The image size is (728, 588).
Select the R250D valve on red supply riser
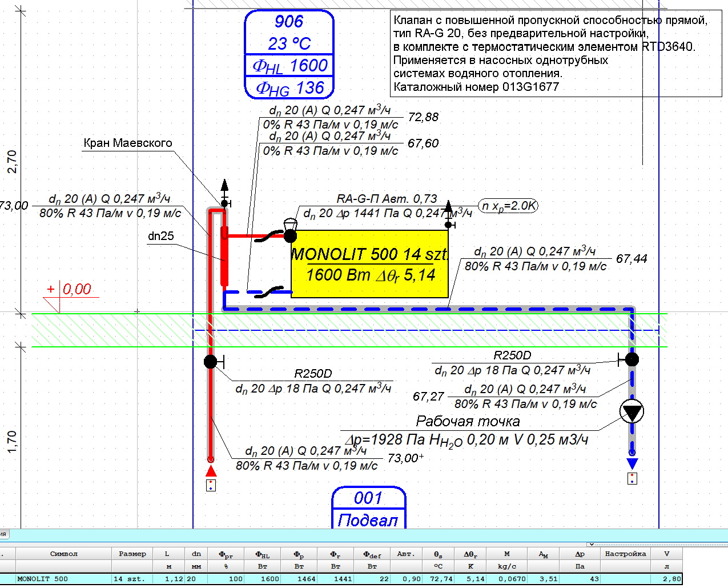(x=212, y=361)
